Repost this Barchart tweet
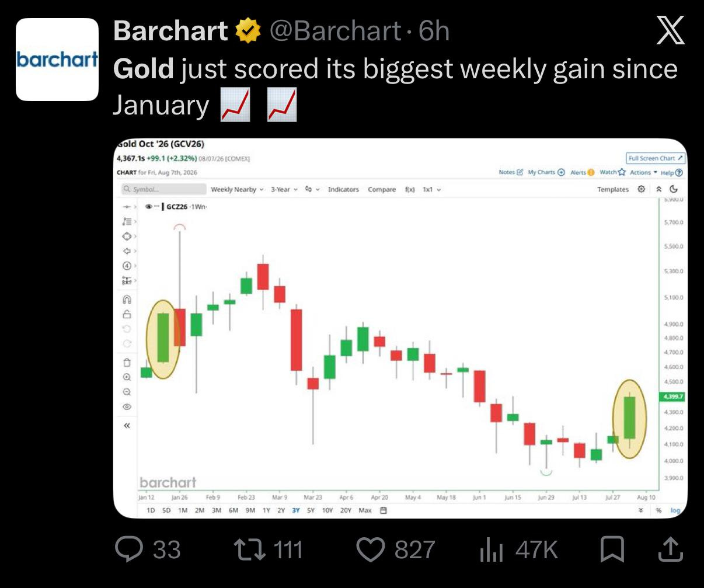The width and height of the screenshot is (704, 588). click(250, 549)
